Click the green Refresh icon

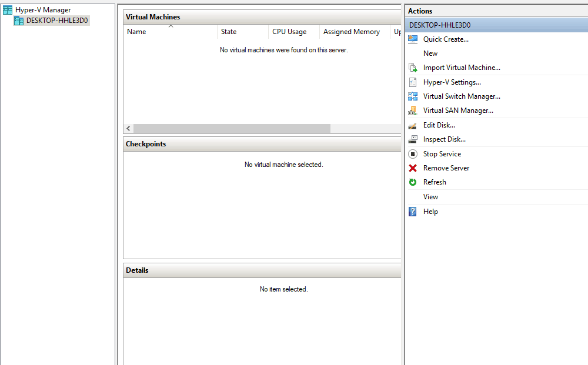click(413, 182)
